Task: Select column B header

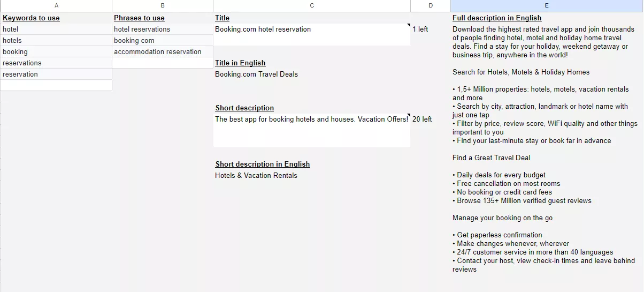Action: click(x=163, y=5)
